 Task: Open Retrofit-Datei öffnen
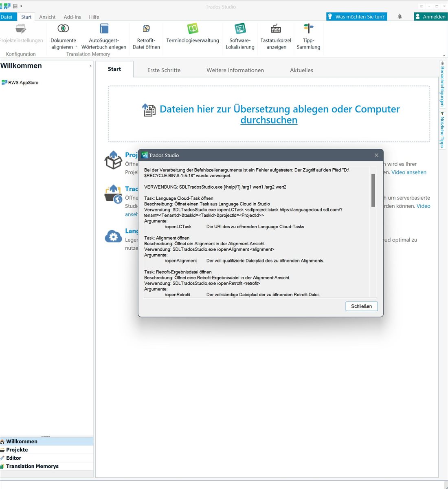[x=146, y=35]
